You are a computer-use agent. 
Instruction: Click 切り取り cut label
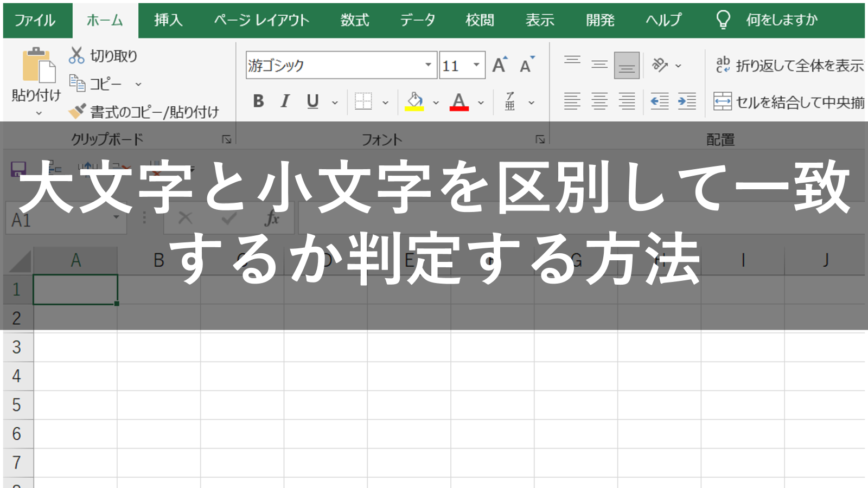tap(113, 56)
